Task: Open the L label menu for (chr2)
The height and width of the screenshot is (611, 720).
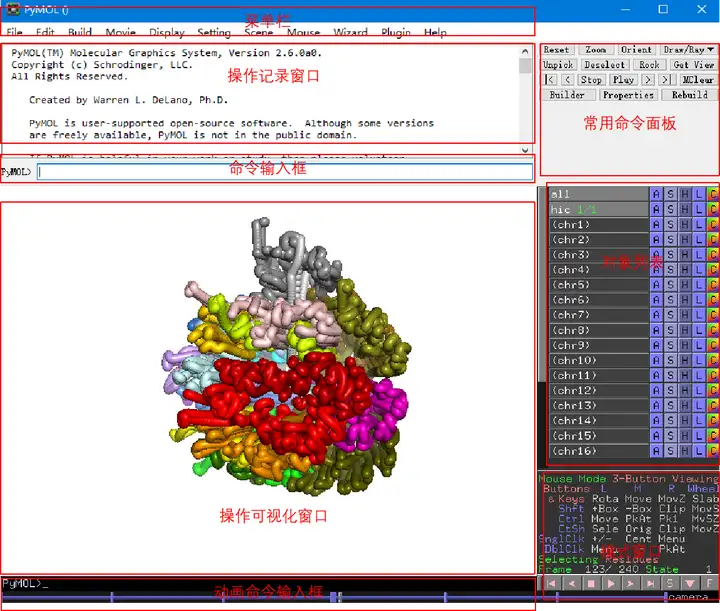Action: click(699, 240)
